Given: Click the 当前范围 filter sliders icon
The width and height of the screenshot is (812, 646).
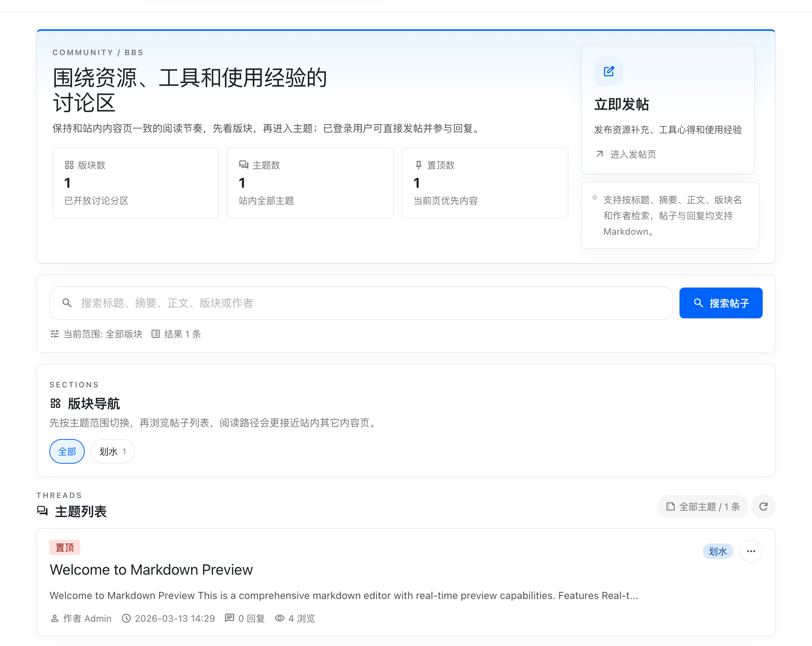Looking at the screenshot, I should pyautogui.click(x=55, y=334).
